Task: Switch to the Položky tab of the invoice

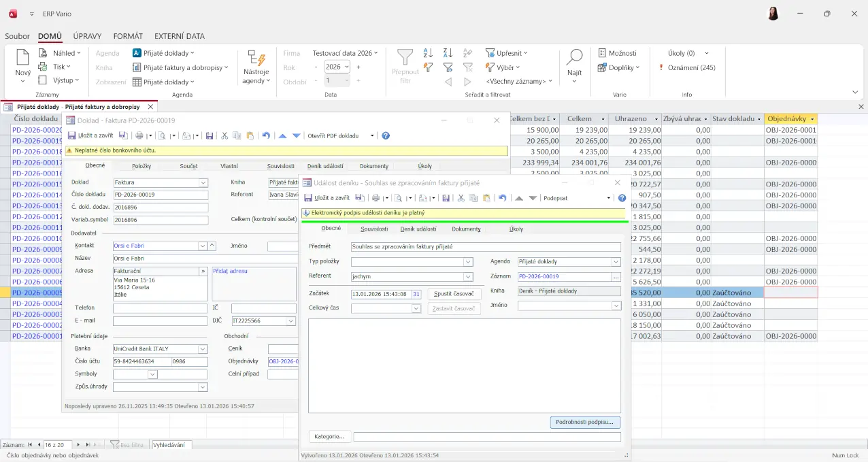Action: (x=141, y=166)
